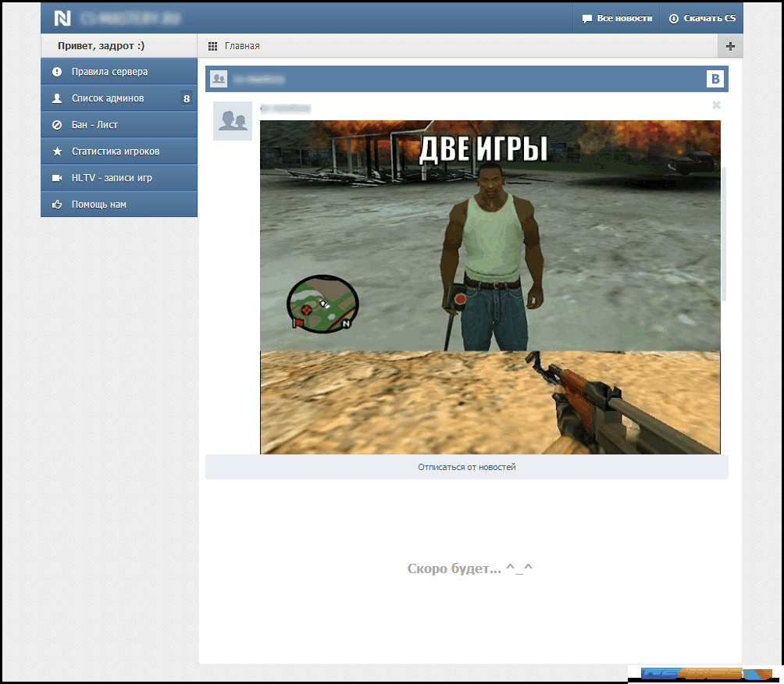Click the group avatar icon in news header

[x=219, y=79]
